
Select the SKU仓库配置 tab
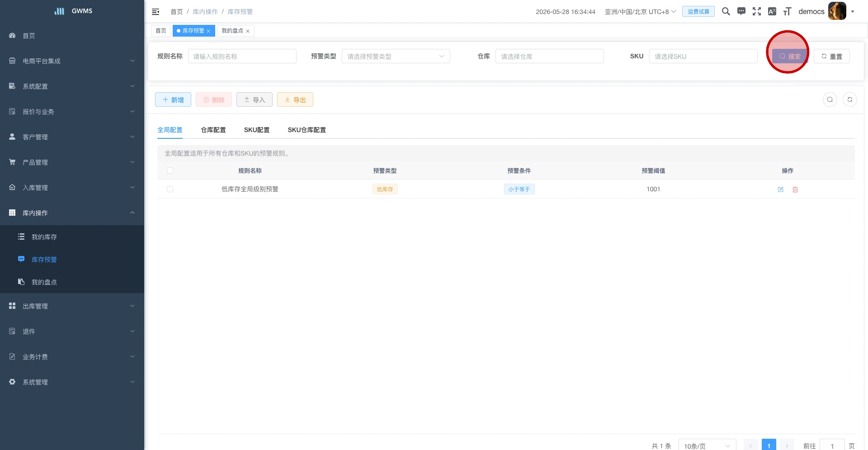(x=307, y=130)
